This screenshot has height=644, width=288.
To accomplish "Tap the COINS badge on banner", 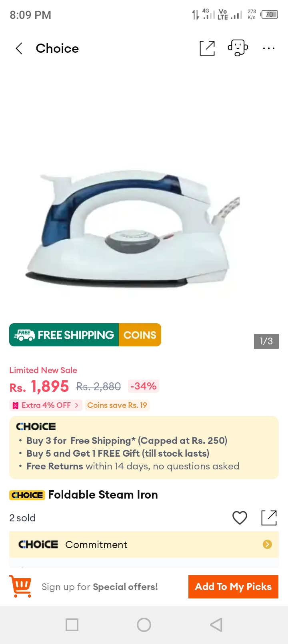I will (140, 335).
